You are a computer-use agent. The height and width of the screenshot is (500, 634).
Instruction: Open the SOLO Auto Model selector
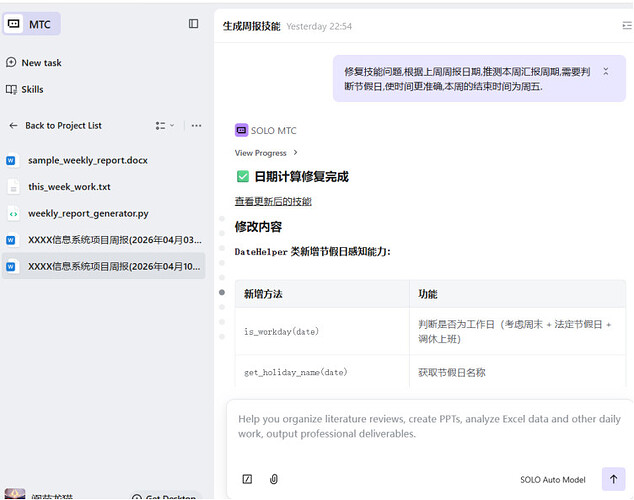pos(553,480)
